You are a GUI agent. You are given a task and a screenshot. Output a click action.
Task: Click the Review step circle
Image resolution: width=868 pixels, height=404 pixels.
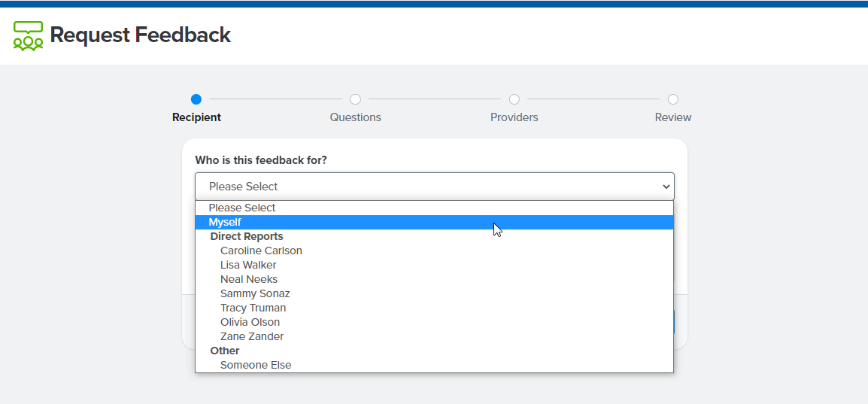[x=673, y=99]
